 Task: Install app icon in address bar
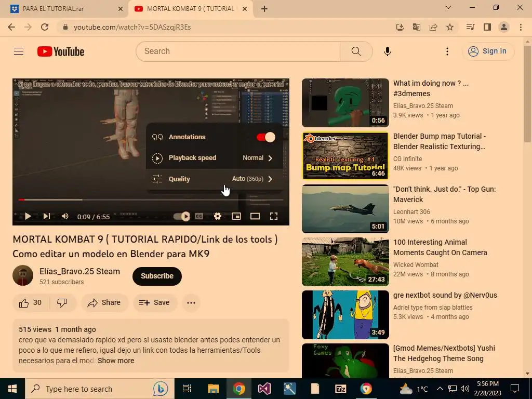pyautogui.click(x=400, y=27)
